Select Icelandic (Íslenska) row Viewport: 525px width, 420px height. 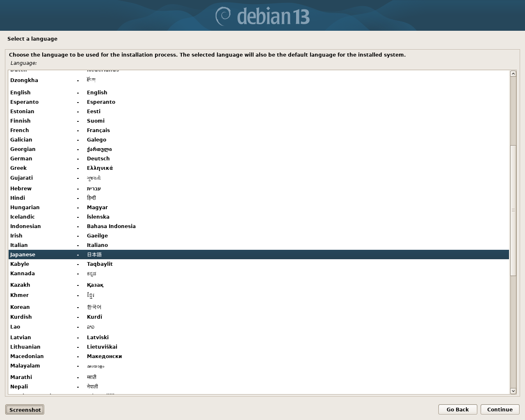(259, 217)
